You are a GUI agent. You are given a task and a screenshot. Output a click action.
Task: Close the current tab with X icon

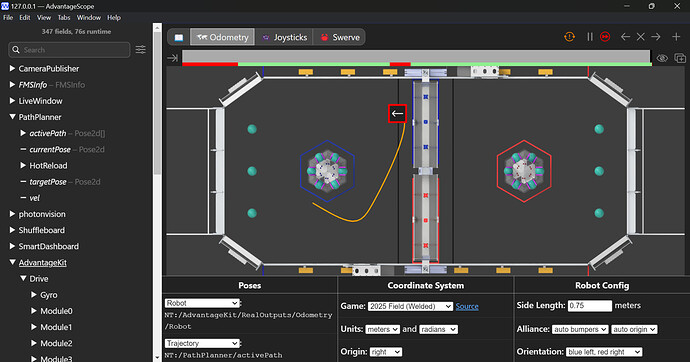point(641,37)
